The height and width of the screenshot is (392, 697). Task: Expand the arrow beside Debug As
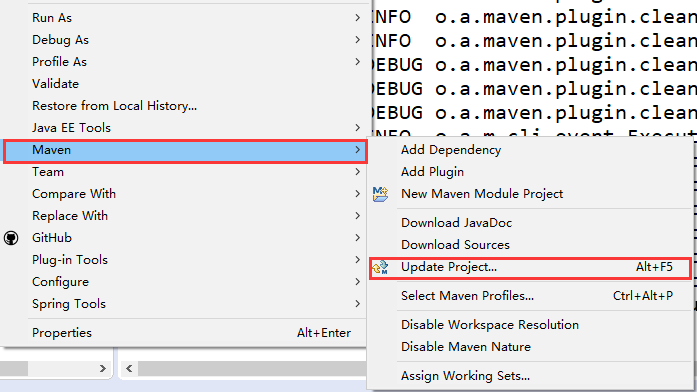(357, 40)
